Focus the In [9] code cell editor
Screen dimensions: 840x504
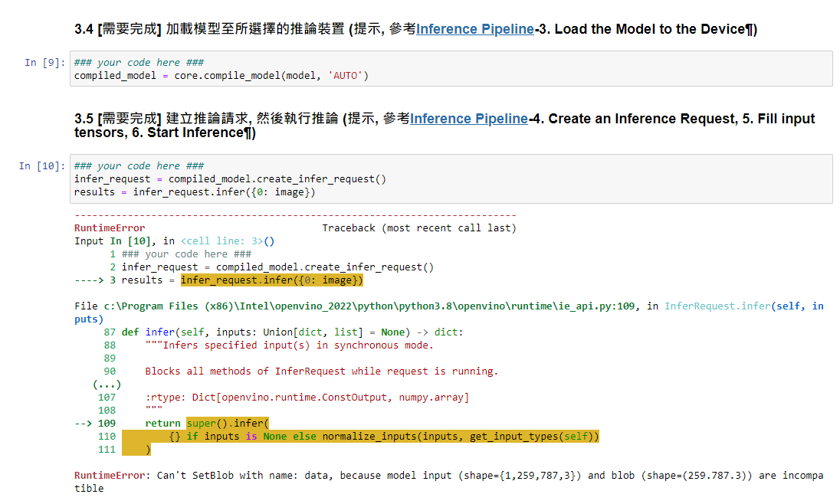[x=451, y=69]
